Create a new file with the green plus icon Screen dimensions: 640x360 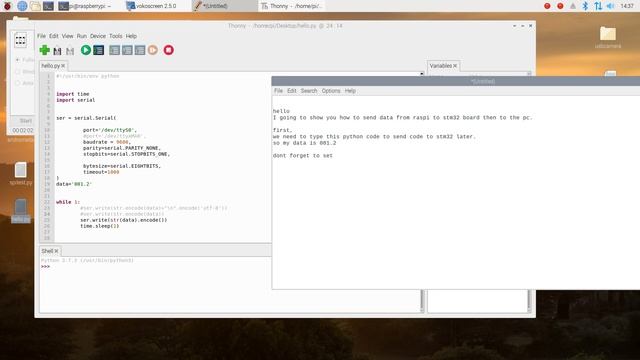tap(44, 50)
